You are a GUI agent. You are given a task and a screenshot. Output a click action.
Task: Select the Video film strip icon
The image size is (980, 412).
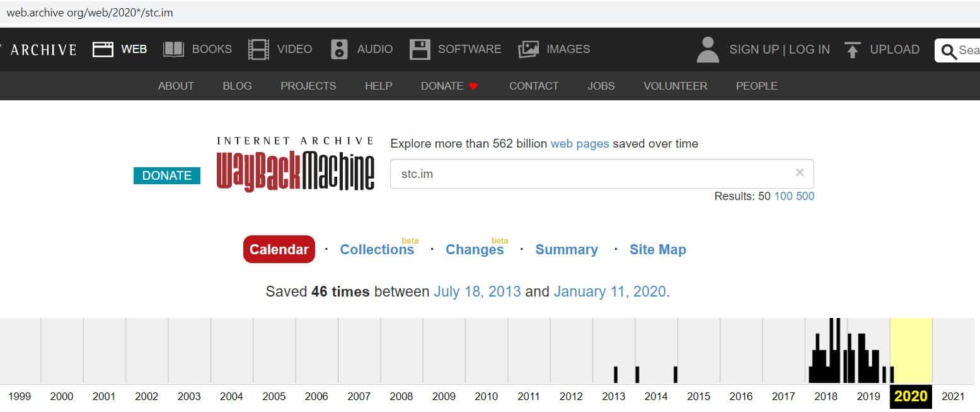258,49
